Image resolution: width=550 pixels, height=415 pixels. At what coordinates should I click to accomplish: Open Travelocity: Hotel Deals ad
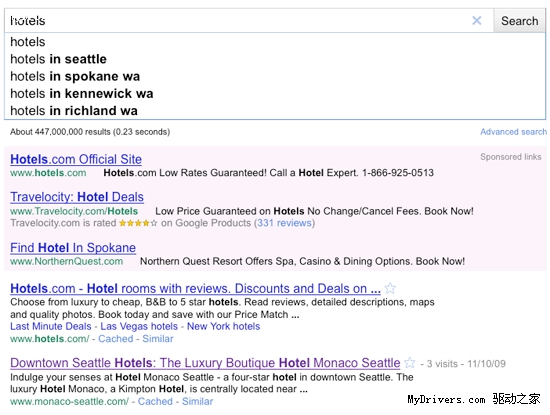pos(77,197)
